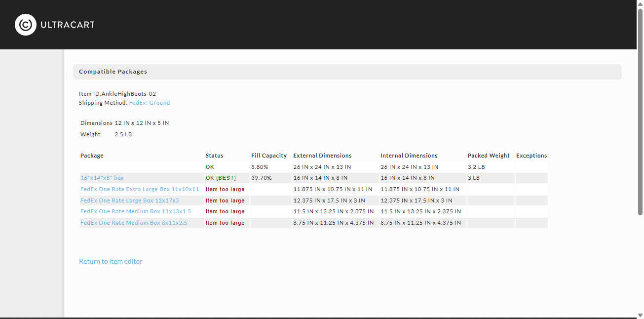
Task: Click the scrollbar down arrow
Action: (640, 315)
